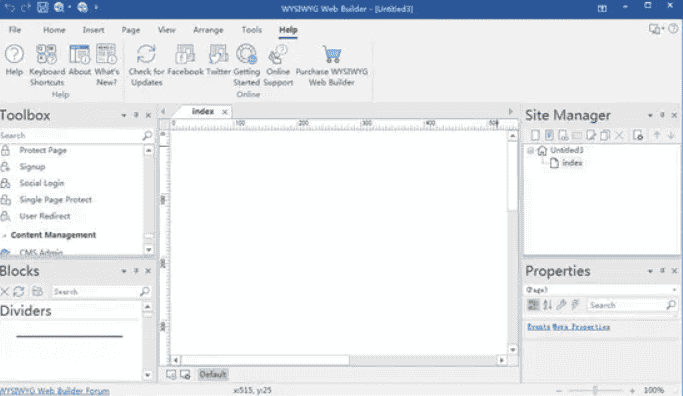This screenshot has width=683, height=396.
Task: Open the (Page) object dropdown in Properties
Action: point(674,290)
